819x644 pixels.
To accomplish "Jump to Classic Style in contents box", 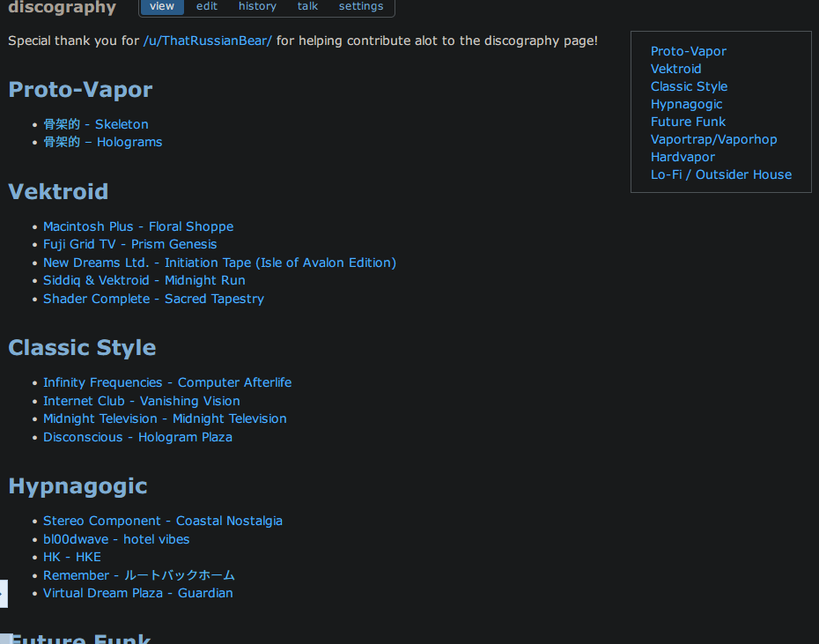I will [689, 86].
